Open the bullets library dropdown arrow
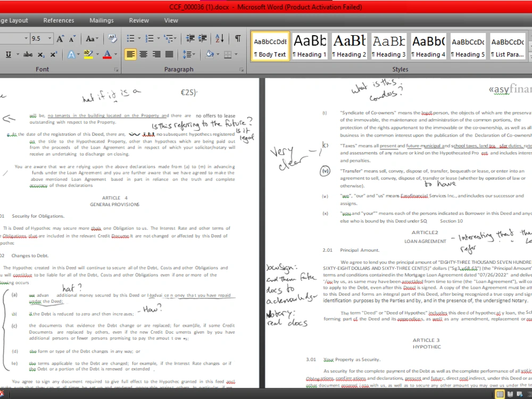This screenshot has width=532, height=399. (x=139, y=38)
